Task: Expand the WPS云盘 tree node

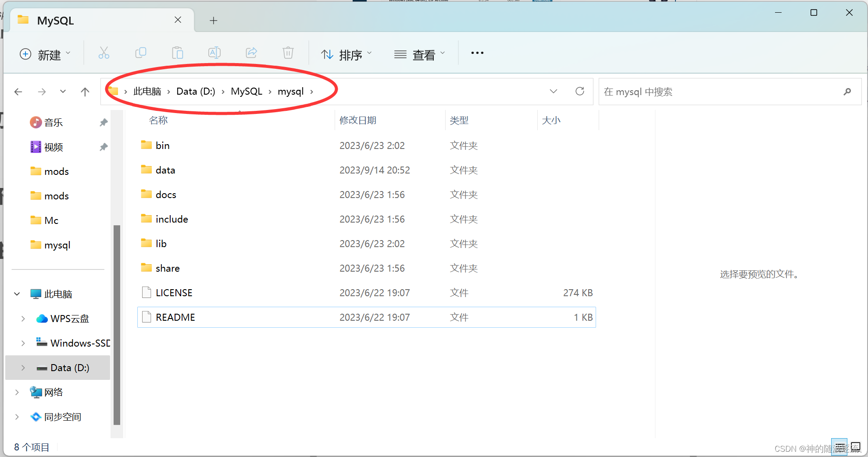Action: tap(23, 319)
